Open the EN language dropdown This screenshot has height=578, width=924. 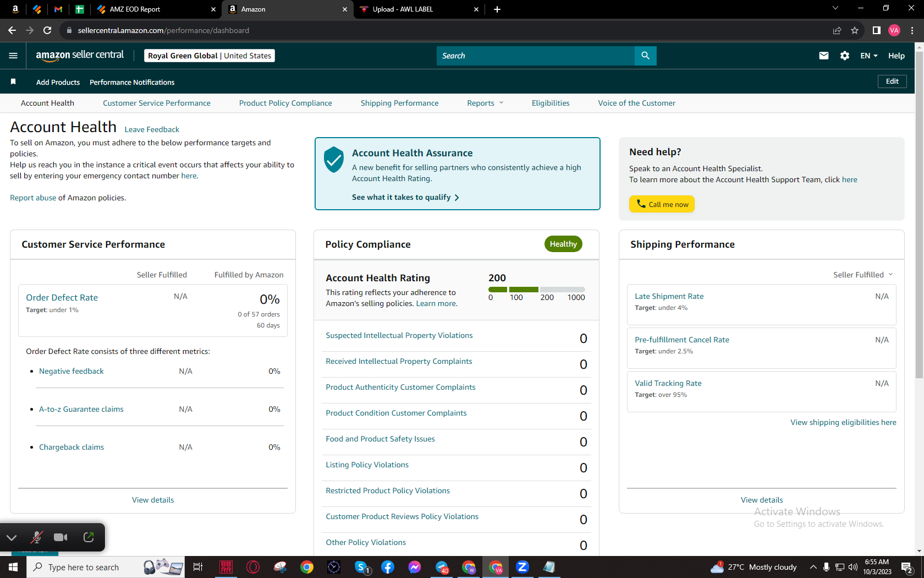pos(869,56)
